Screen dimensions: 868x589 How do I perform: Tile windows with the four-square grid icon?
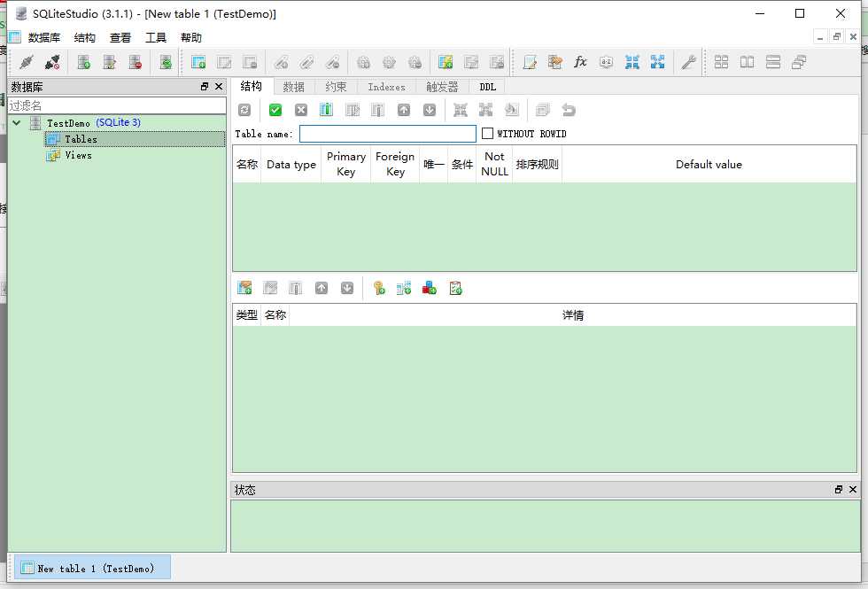pos(721,62)
